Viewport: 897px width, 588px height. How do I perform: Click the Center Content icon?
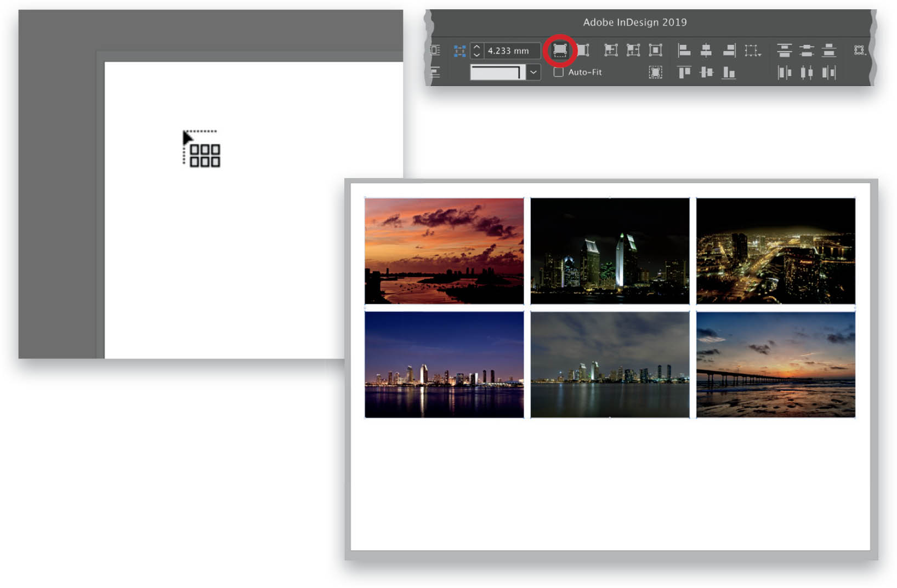(x=655, y=50)
